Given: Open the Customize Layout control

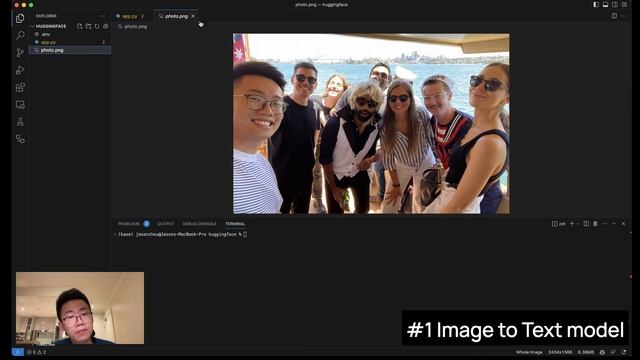Looking at the screenshot, I should (x=624, y=4).
